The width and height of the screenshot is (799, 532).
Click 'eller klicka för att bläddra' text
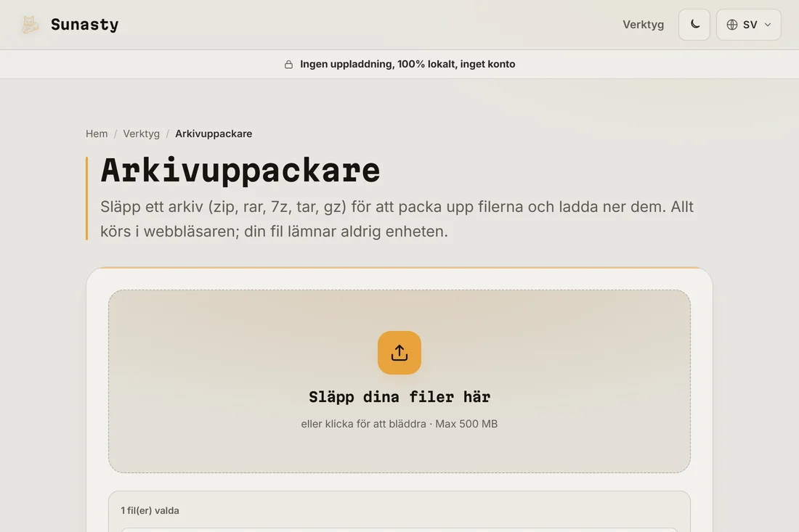click(363, 424)
